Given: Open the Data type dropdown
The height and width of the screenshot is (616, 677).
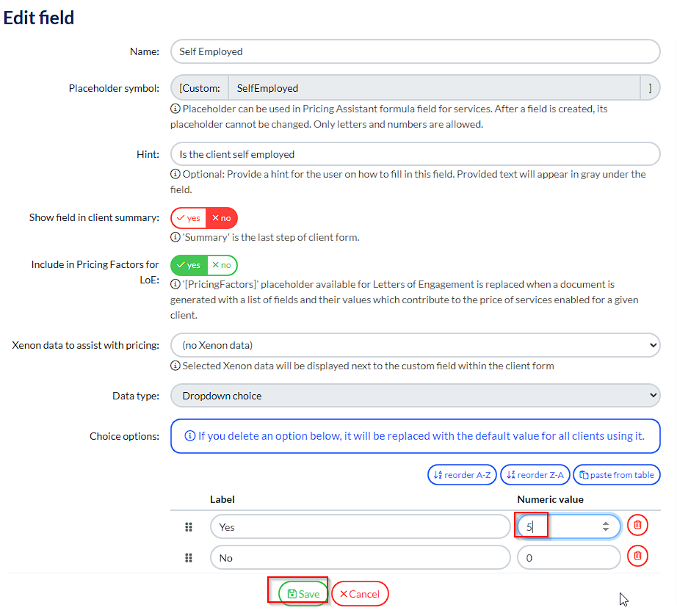Looking at the screenshot, I should click(415, 396).
